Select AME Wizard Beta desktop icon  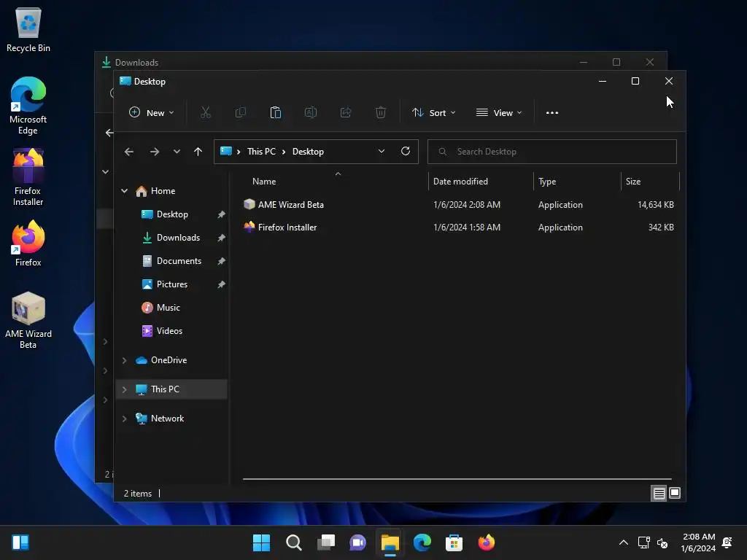click(x=28, y=320)
